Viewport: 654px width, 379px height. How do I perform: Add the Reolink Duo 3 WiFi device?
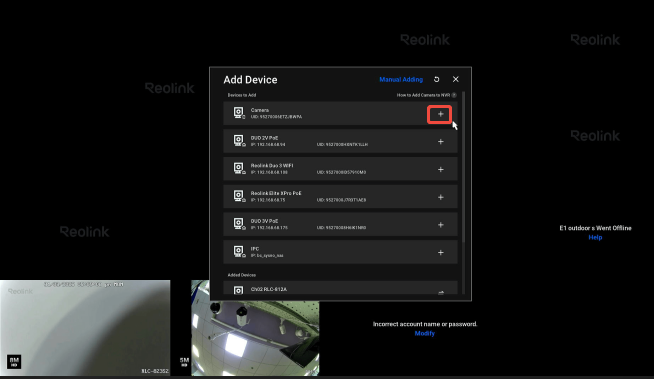[x=440, y=169]
